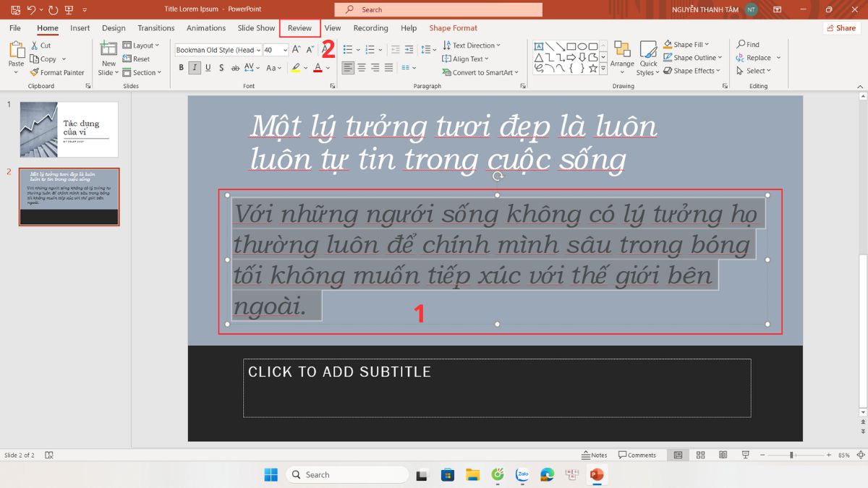The height and width of the screenshot is (488, 868).
Task: Open Shape Effects dropdown
Action: click(x=692, y=71)
